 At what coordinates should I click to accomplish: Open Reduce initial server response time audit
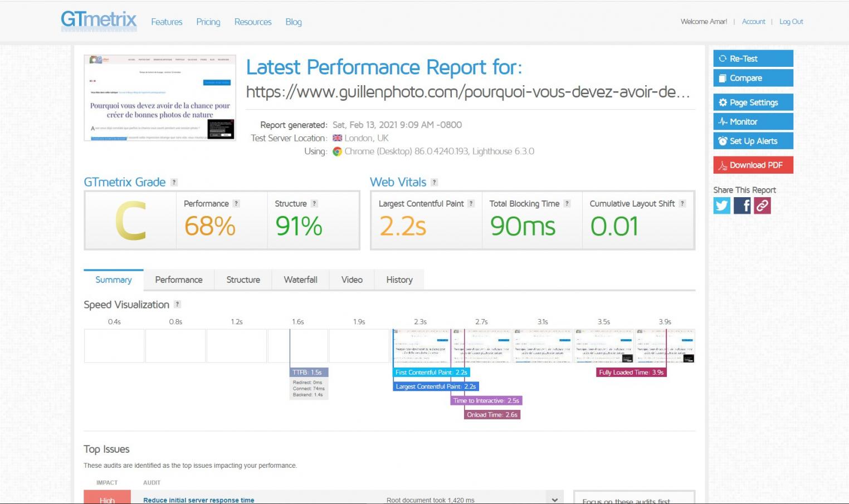click(198, 500)
